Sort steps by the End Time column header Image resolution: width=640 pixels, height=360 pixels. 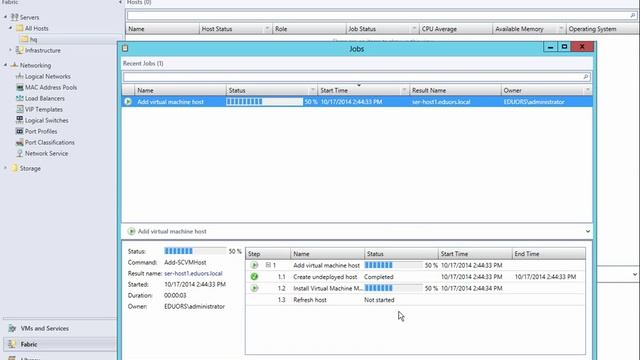[x=549, y=254]
